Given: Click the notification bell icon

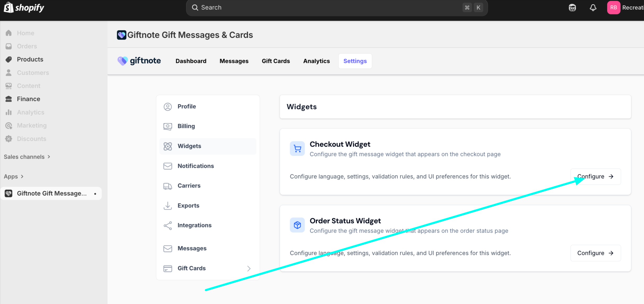Looking at the screenshot, I should click(x=593, y=8).
